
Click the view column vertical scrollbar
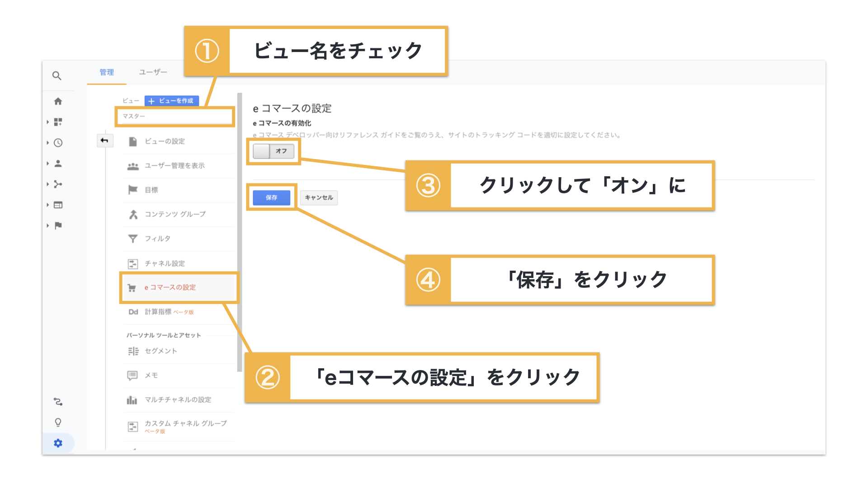240,233
